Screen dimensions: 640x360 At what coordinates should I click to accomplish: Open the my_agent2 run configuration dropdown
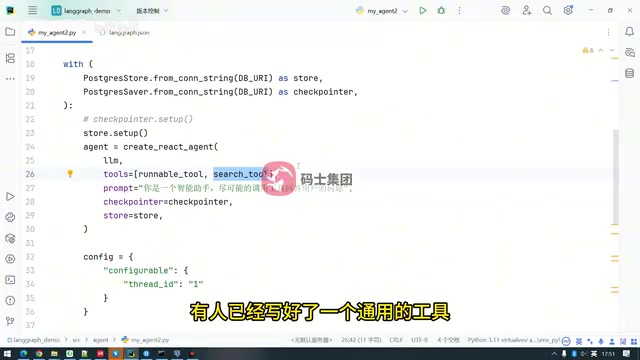382,11
